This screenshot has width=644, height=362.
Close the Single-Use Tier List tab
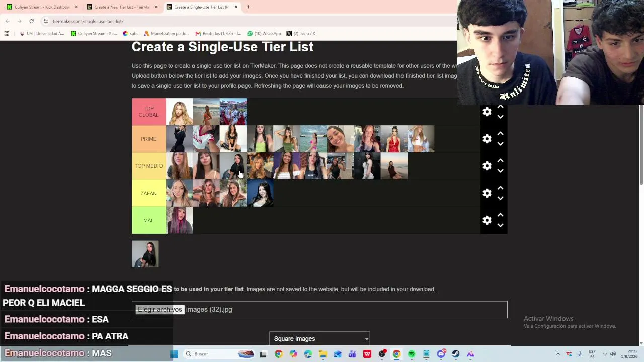(236, 7)
